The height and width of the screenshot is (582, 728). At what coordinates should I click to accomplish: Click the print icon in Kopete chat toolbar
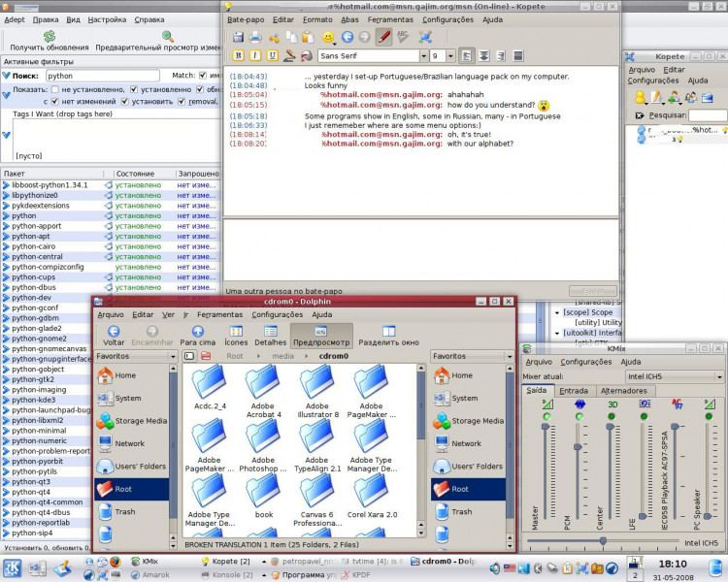(255, 37)
